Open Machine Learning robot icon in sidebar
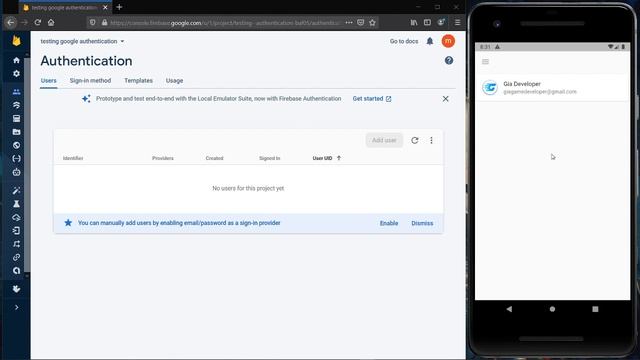This screenshot has height=360, width=640. (16, 172)
